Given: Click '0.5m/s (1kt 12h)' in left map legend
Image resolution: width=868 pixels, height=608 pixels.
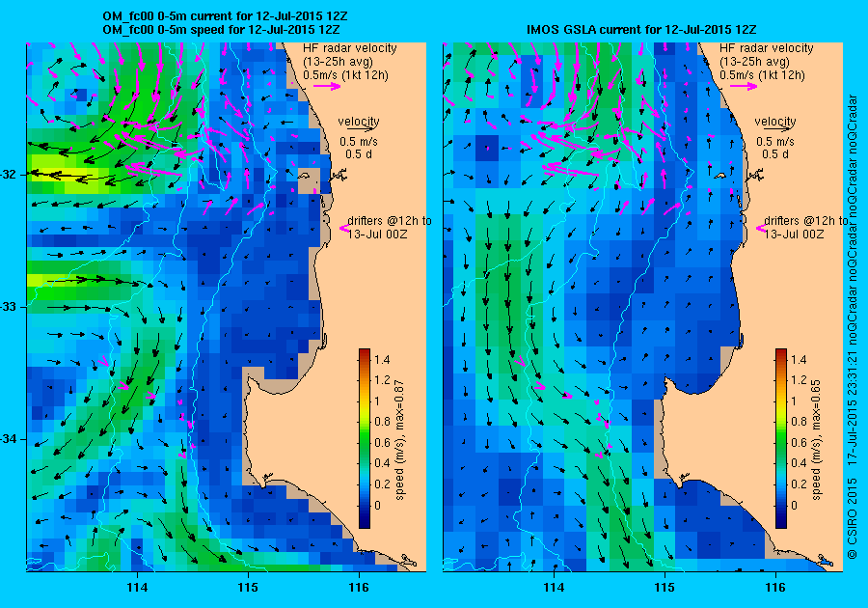Looking at the screenshot, I should click(345, 74).
